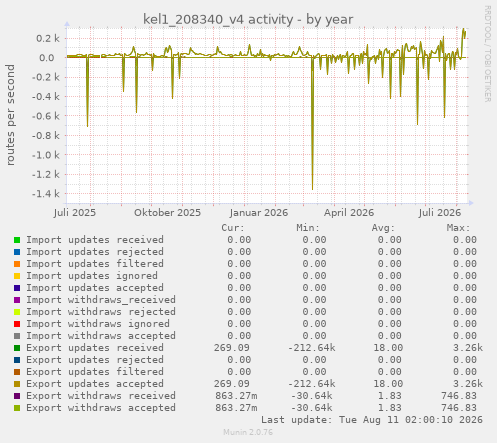The width and height of the screenshot is (497, 443).
Task: Click the 'Juli 2026' x-axis label
Action: (440, 213)
